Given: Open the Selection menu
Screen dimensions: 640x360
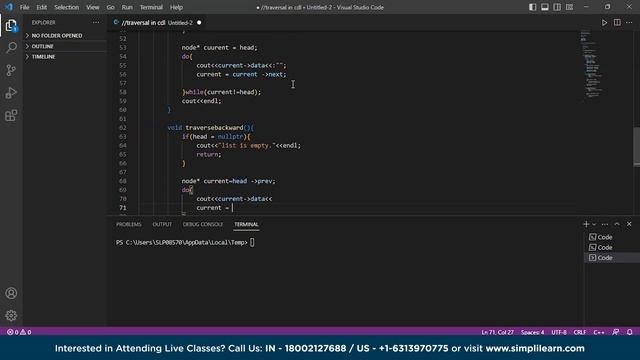Looking at the screenshot, I should coord(67,7).
